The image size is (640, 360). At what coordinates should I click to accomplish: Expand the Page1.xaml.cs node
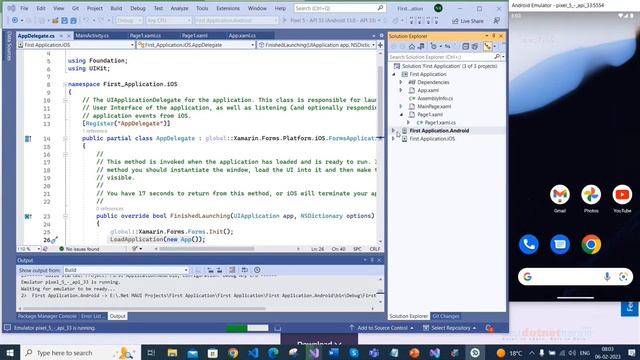click(409, 122)
